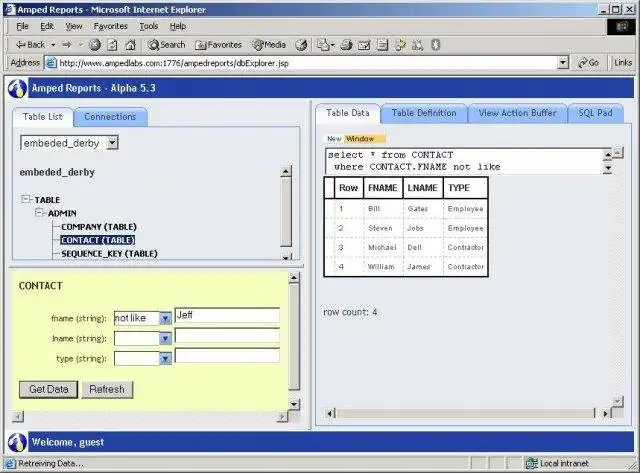
Task: Click the logo beside Welcome, guest
Action: coord(17,442)
